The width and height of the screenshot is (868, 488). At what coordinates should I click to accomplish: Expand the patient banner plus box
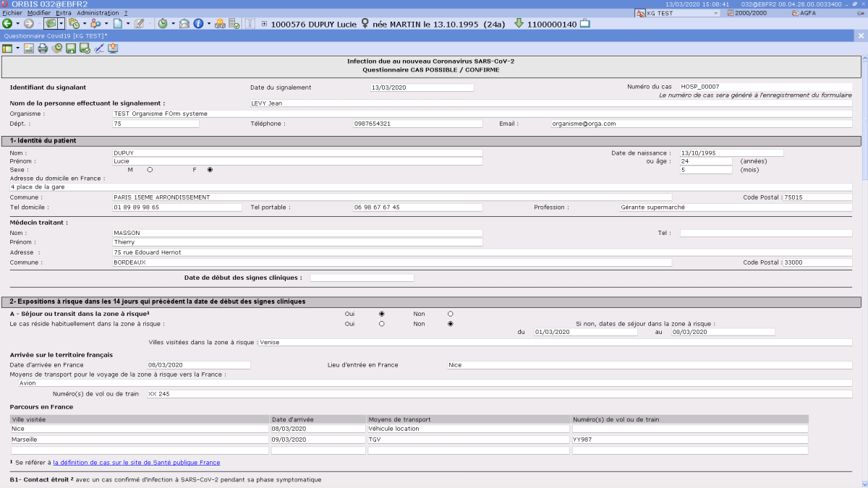coord(264,23)
